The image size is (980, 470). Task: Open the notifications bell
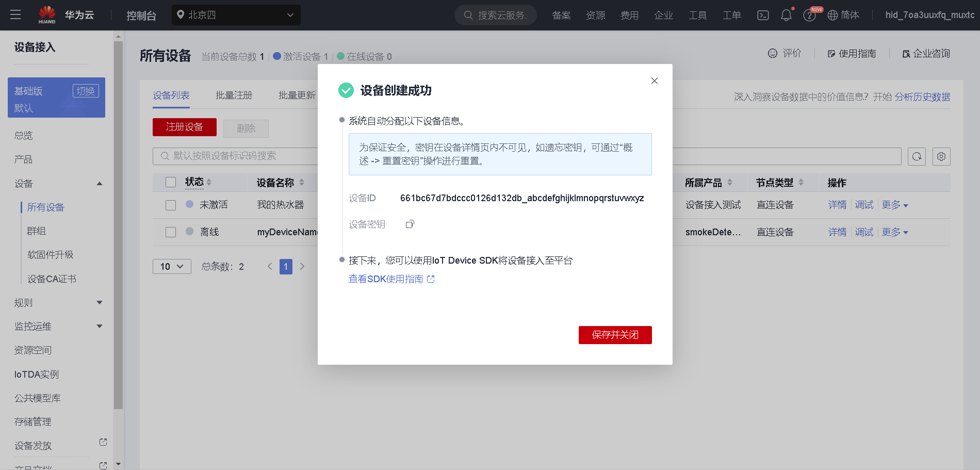pos(786,15)
